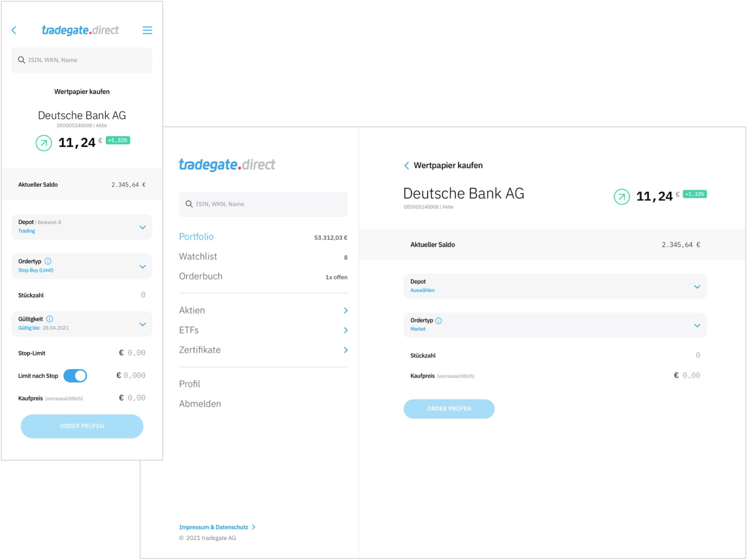
Task: Click the green trend arrow icon in desktop view
Action: click(x=622, y=197)
